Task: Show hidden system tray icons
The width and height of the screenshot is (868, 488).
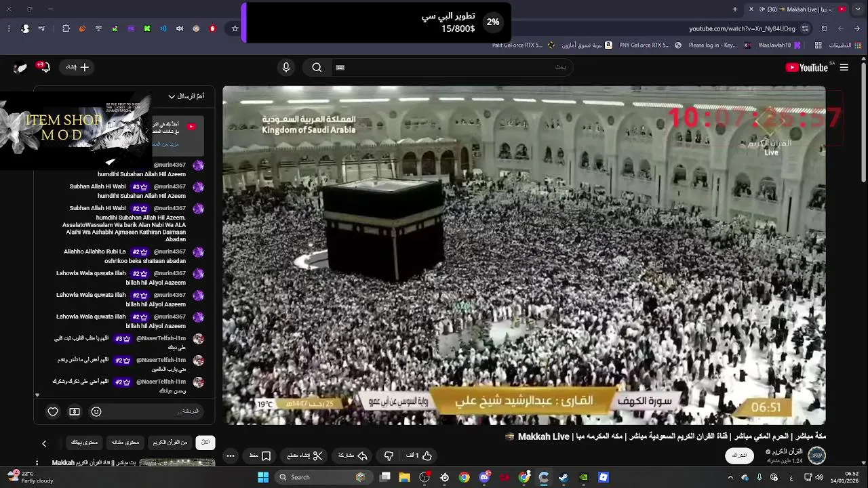Action: tap(730, 477)
